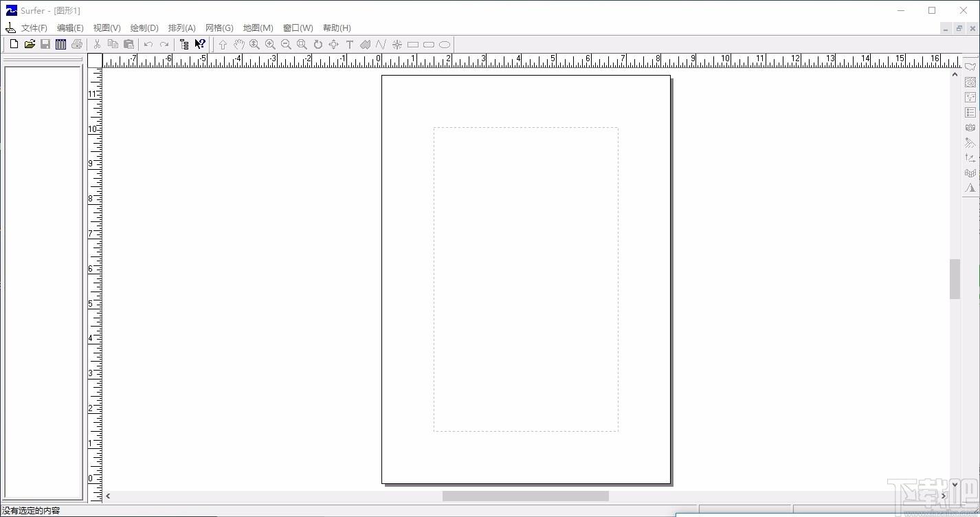Open the 地图(M) menu
Viewport: 980px width, 517px height.
[x=258, y=28]
